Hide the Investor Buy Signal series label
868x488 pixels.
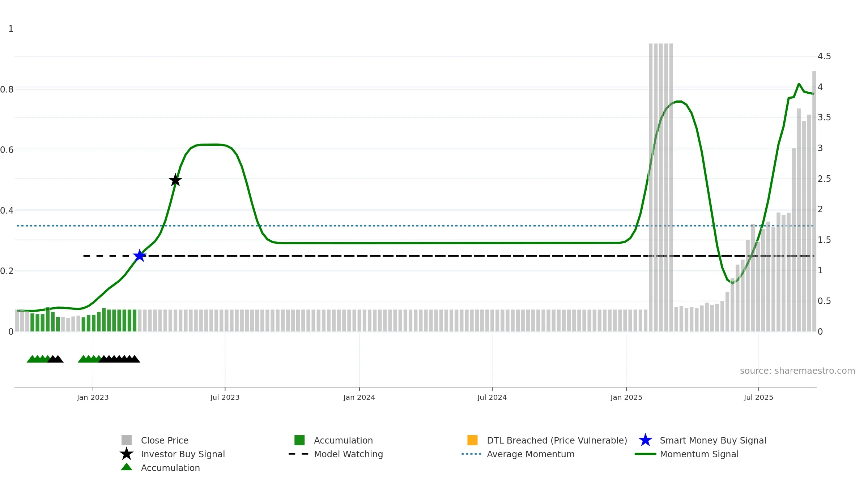click(183, 454)
